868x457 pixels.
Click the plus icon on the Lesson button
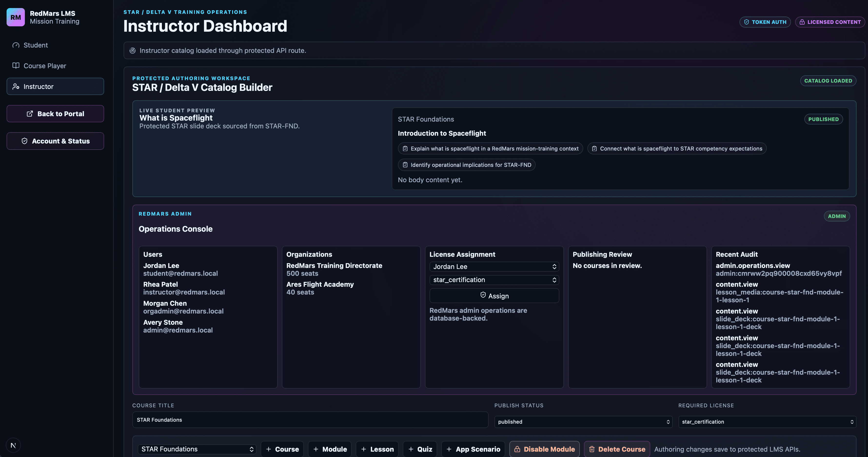click(364, 449)
